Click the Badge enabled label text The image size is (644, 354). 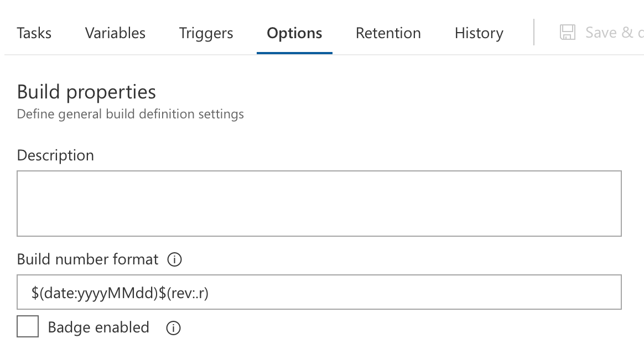(x=98, y=327)
